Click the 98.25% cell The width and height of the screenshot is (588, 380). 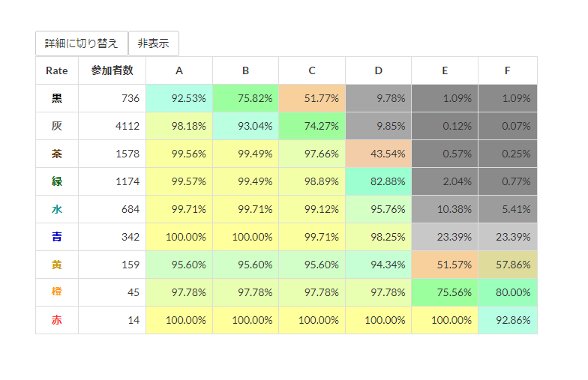[x=378, y=237]
